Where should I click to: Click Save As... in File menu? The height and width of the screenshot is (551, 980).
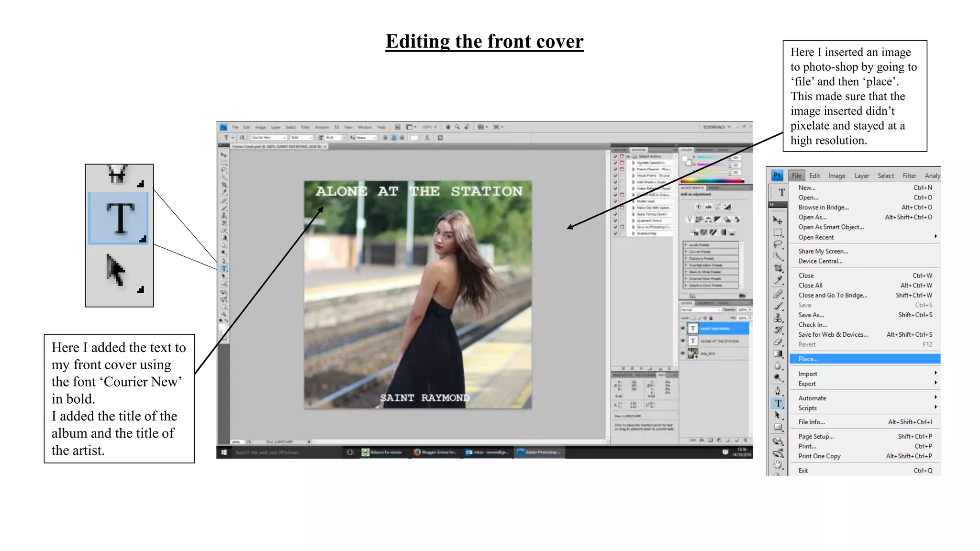[811, 315]
